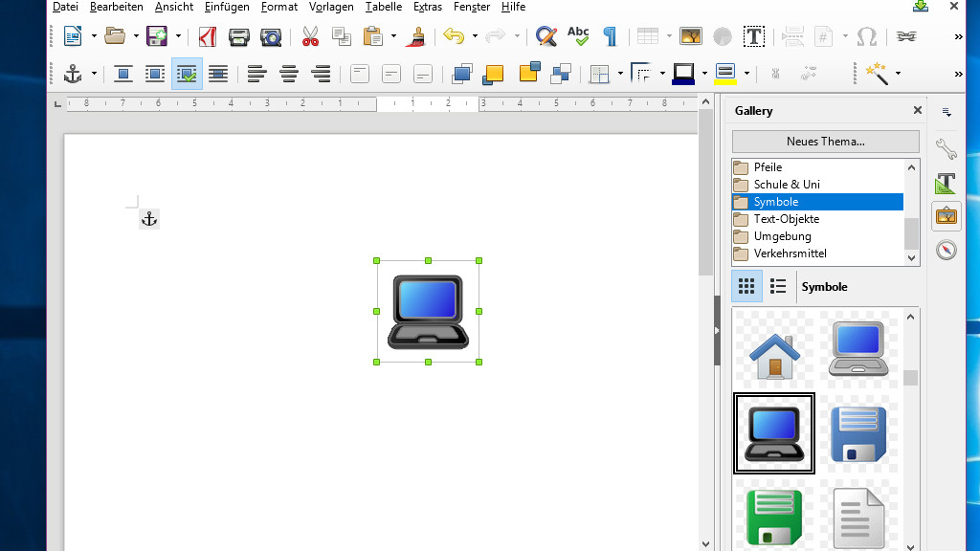
Task: Open the Einfügen menu
Action: [x=226, y=7]
